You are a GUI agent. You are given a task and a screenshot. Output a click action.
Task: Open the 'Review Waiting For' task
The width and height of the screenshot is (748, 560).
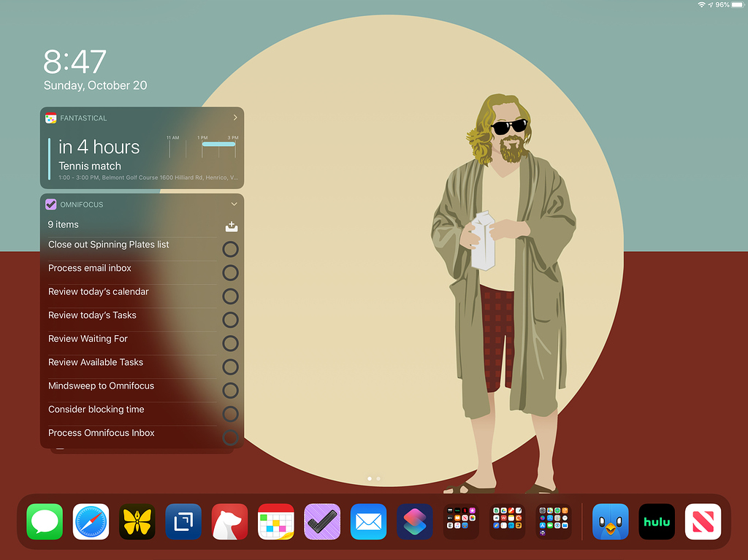click(88, 339)
